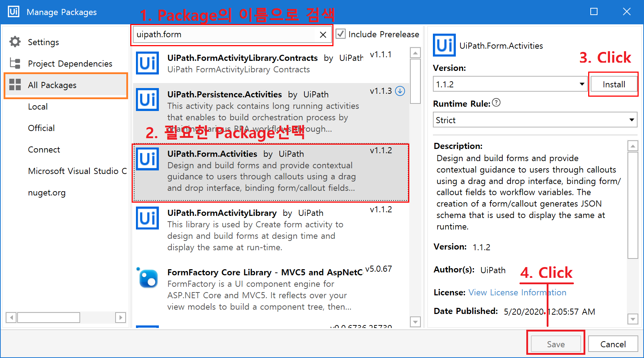Screen dimensions: 644x358
Task: Select the Local package source
Action: click(38, 107)
